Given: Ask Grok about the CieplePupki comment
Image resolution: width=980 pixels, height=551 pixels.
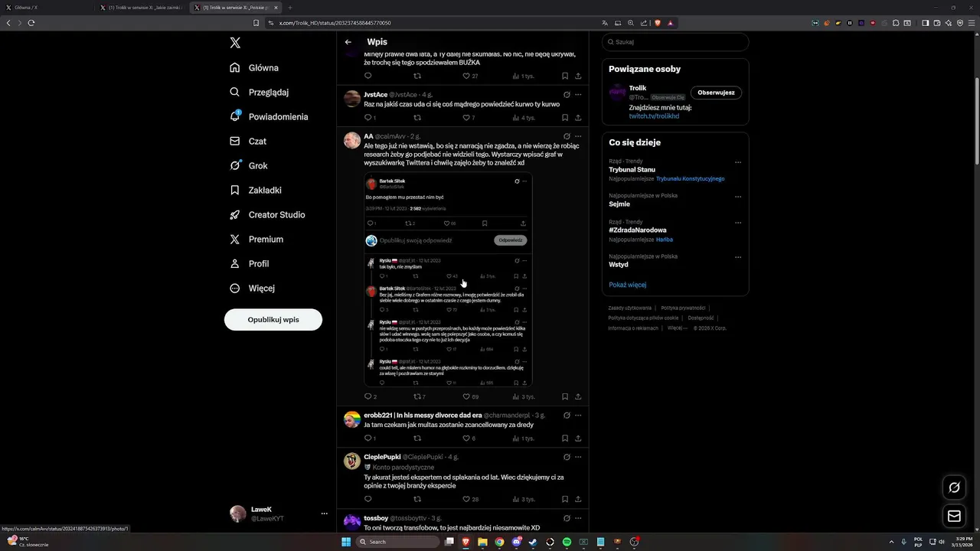Looking at the screenshot, I should click(x=567, y=457).
